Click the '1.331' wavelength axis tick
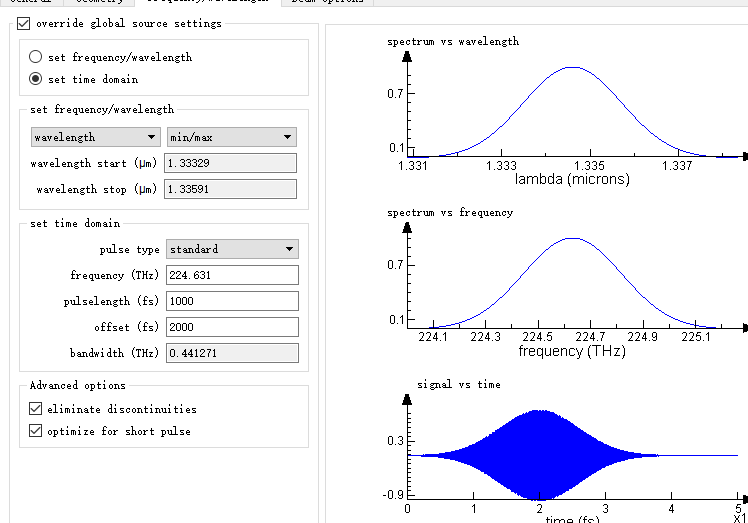 point(413,166)
